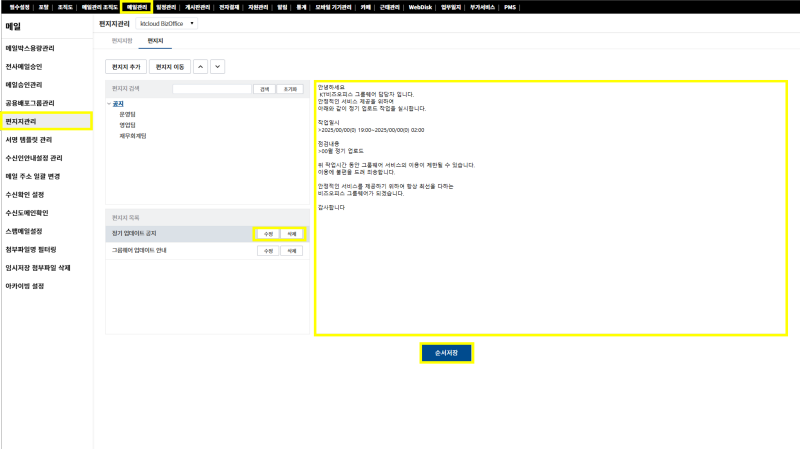Click the move up arrow button
800x449 pixels.
pyautogui.click(x=199, y=66)
